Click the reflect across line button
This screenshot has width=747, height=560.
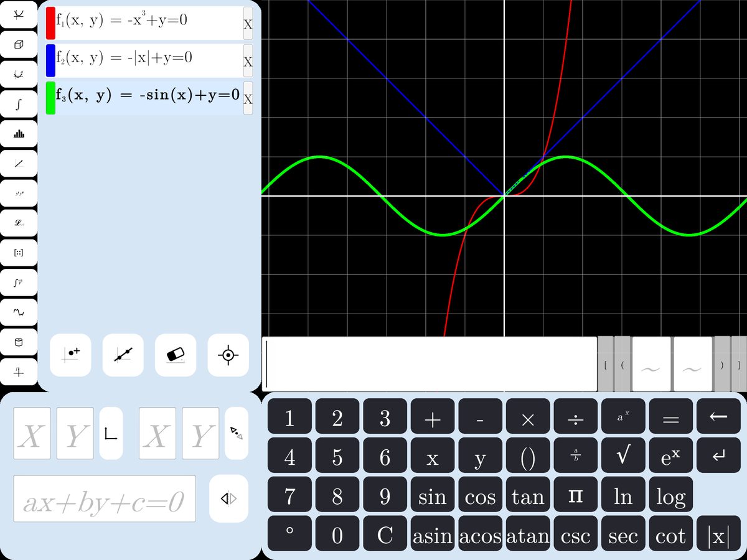pos(229,498)
